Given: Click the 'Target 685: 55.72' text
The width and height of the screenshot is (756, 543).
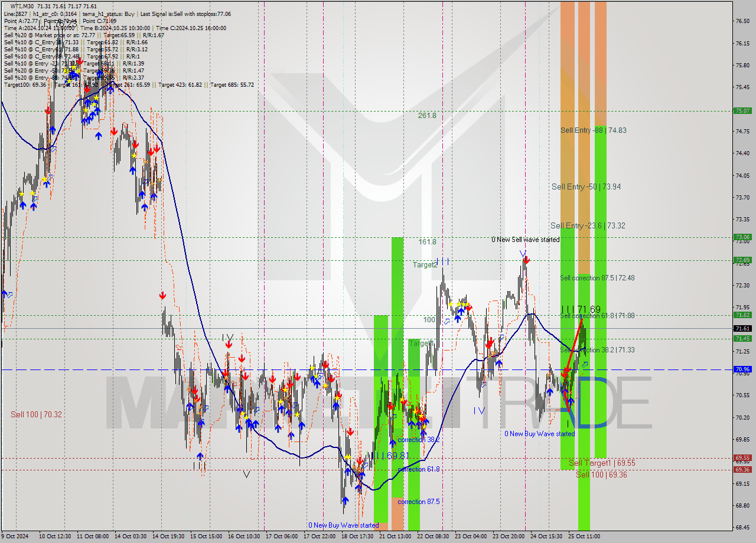Looking at the screenshot, I should pyautogui.click(x=232, y=84).
